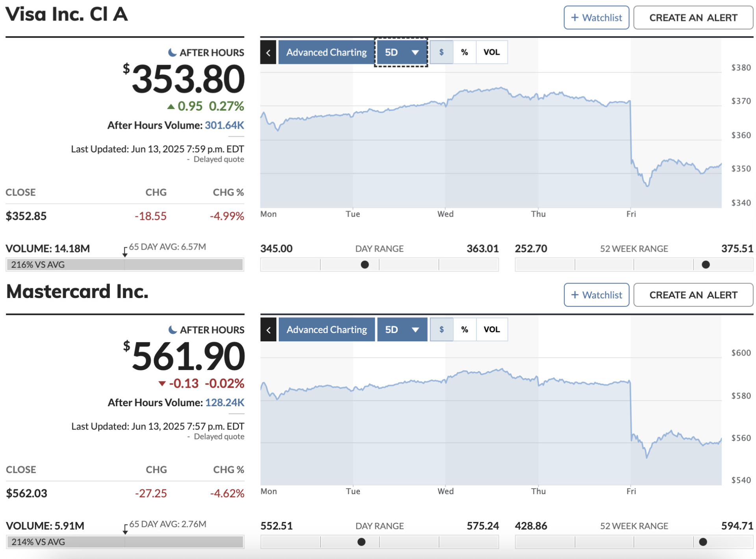Show volume on Mastercard chart

[x=492, y=329]
